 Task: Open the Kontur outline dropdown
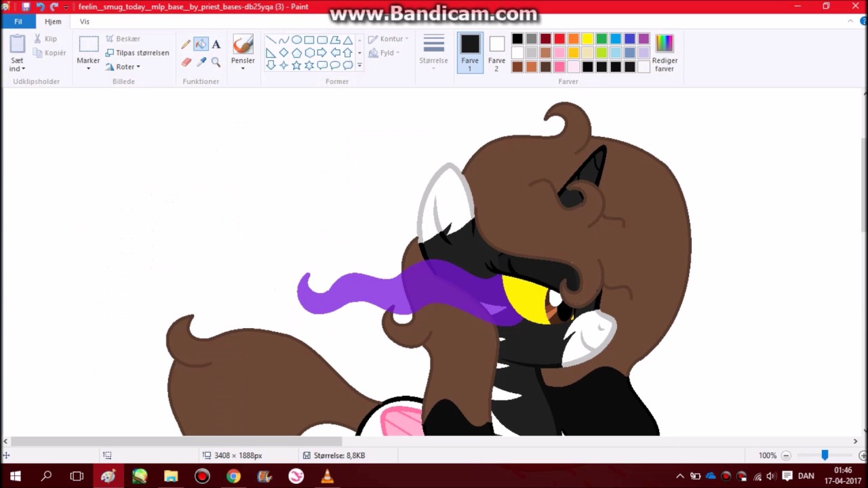(x=389, y=39)
